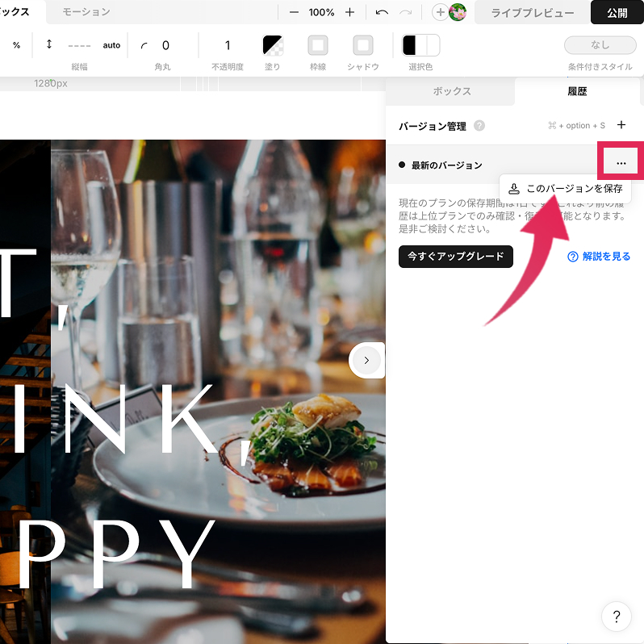Screen dimensions: 644x644
Task: Expand the panel with the chevron arrow
Action: tap(366, 361)
